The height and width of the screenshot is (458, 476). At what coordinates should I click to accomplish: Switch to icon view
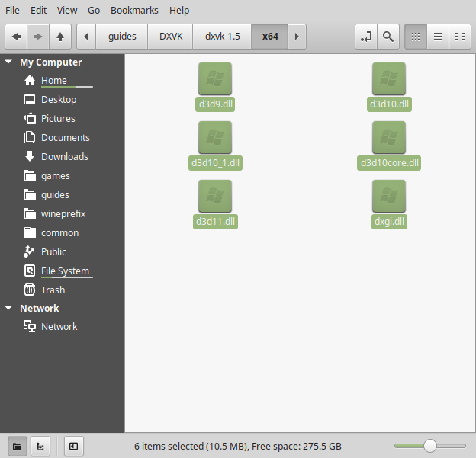pos(416,37)
